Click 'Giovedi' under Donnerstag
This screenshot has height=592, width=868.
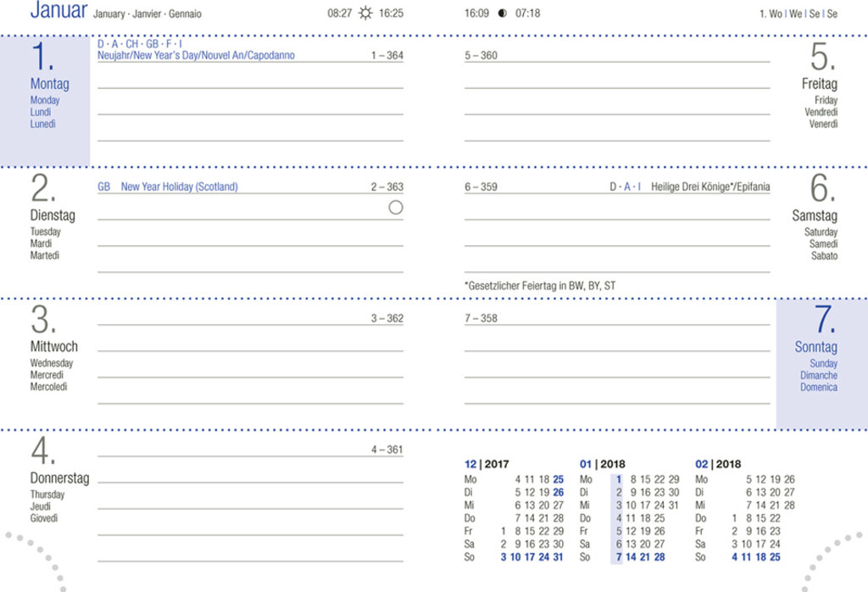tap(44, 518)
